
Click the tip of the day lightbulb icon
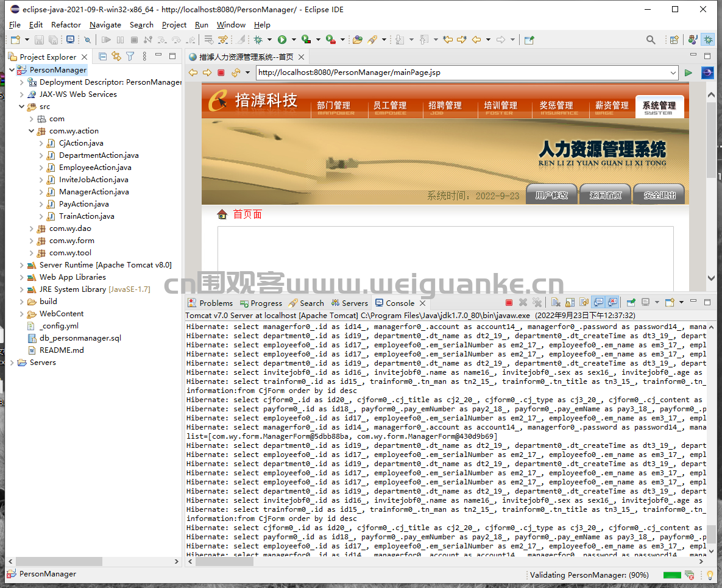point(710,575)
